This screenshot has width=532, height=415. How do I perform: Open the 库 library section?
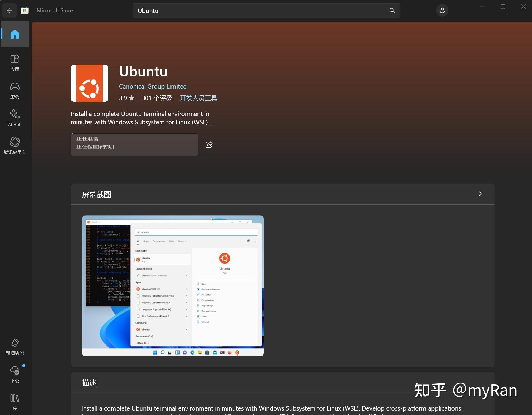[15, 402]
